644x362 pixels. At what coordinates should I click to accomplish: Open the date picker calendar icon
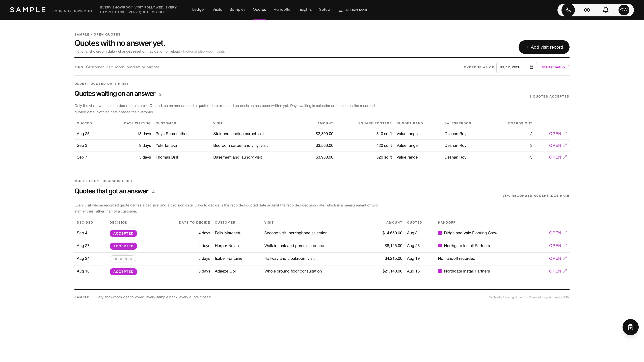tap(531, 67)
